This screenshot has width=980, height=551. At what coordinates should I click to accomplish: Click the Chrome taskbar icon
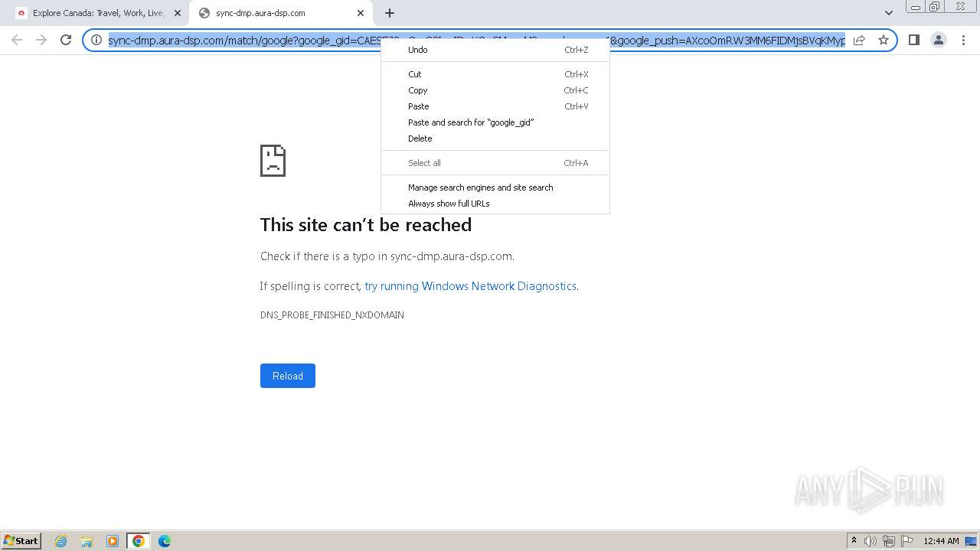pos(139,541)
